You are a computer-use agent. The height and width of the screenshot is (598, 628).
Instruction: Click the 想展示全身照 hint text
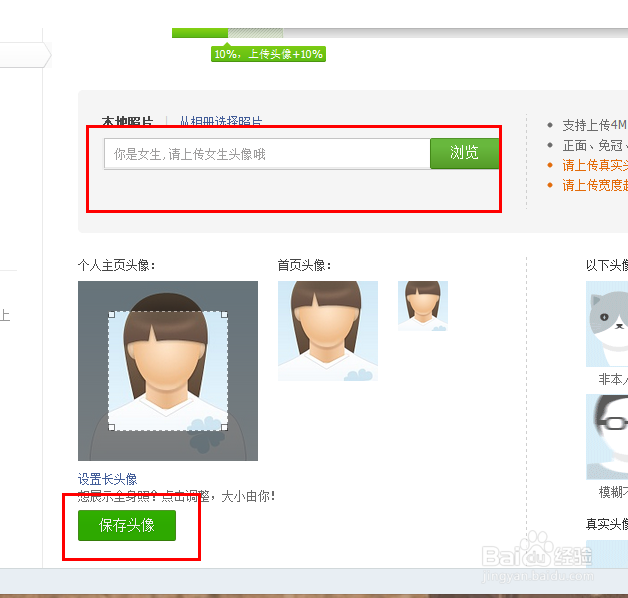pyautogui.click(x=177, y=497)
